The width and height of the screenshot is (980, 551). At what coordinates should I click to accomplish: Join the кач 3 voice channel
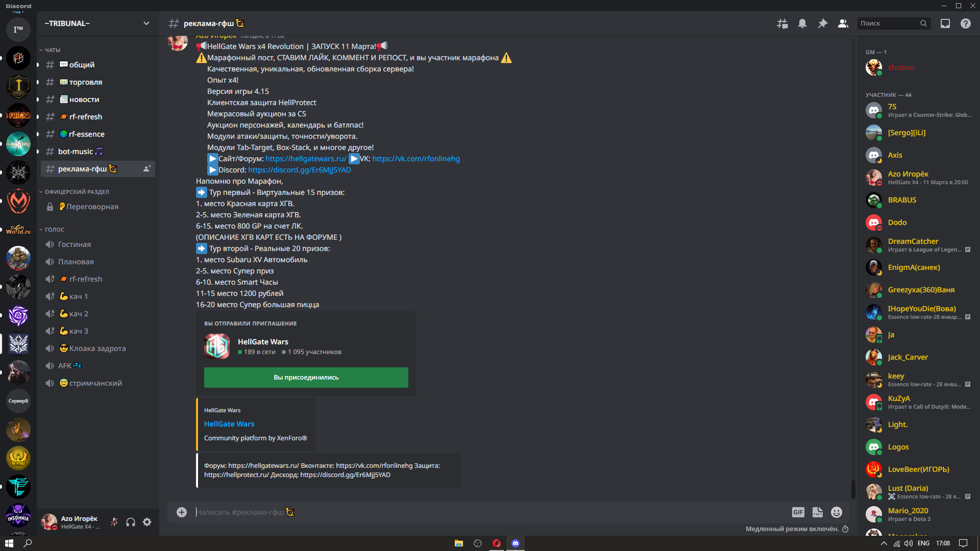(x=97, y=331)
